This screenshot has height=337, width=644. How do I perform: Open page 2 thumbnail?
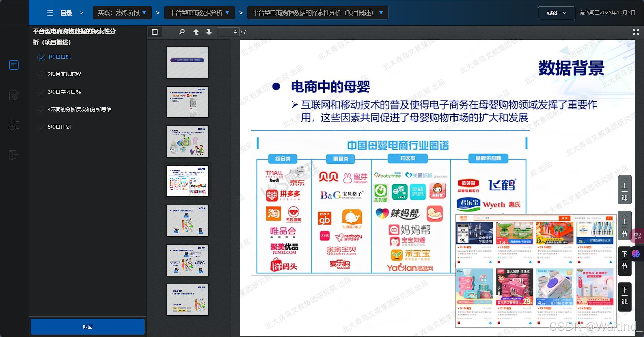point(187,102)
